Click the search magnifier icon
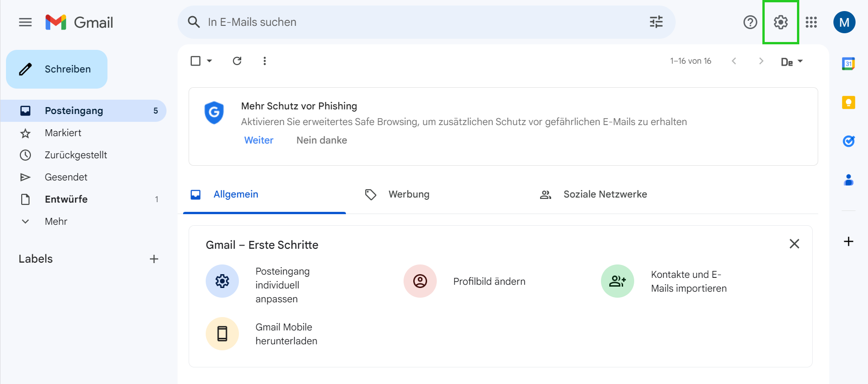868x384 pixels. 194,22
